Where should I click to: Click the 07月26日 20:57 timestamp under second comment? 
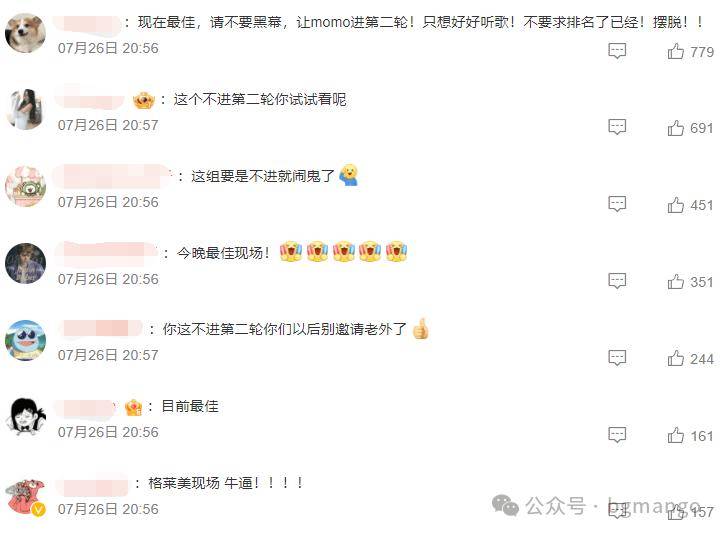108,125
